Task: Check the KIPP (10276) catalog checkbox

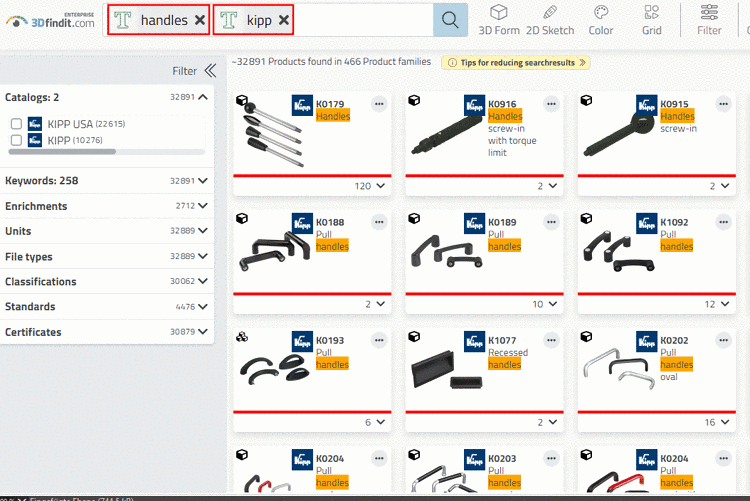Action: point(16,140)
